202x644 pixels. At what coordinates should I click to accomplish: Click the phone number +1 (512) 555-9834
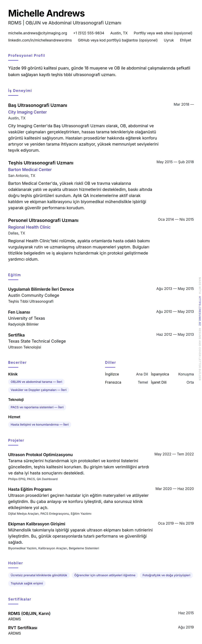(x=89, y=33)
